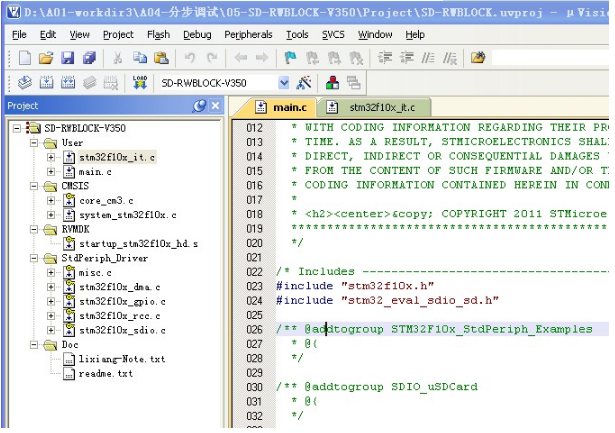Open the Flash menu
Screen dimensions: 615x433
[158, 34]
